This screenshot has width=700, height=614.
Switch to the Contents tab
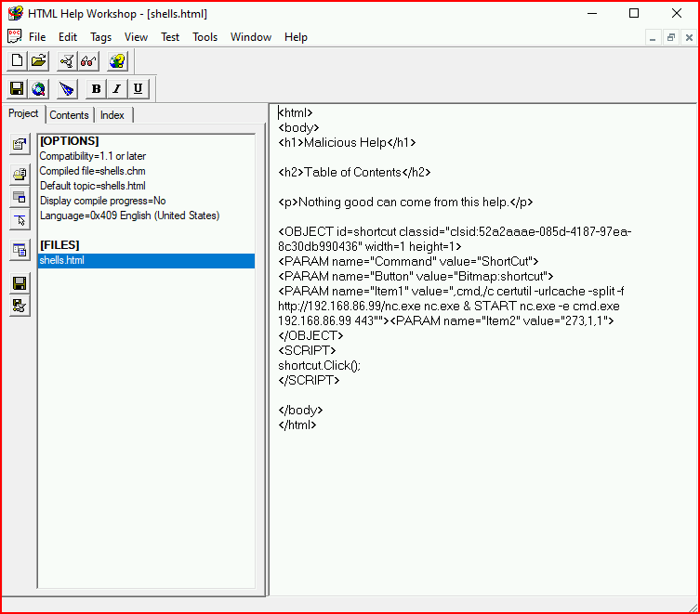coord(69,115)
